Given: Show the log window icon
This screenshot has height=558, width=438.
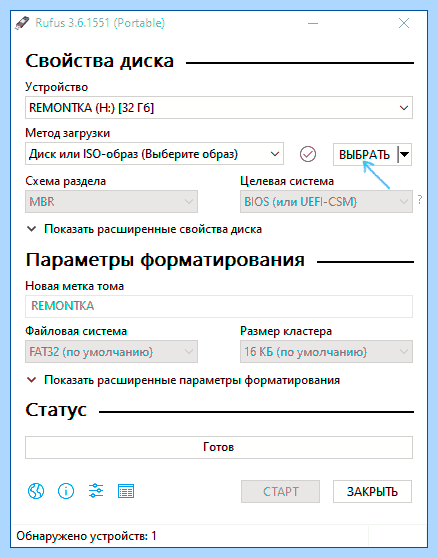Looking at the screenshot, I should click(x=126, y=491).
